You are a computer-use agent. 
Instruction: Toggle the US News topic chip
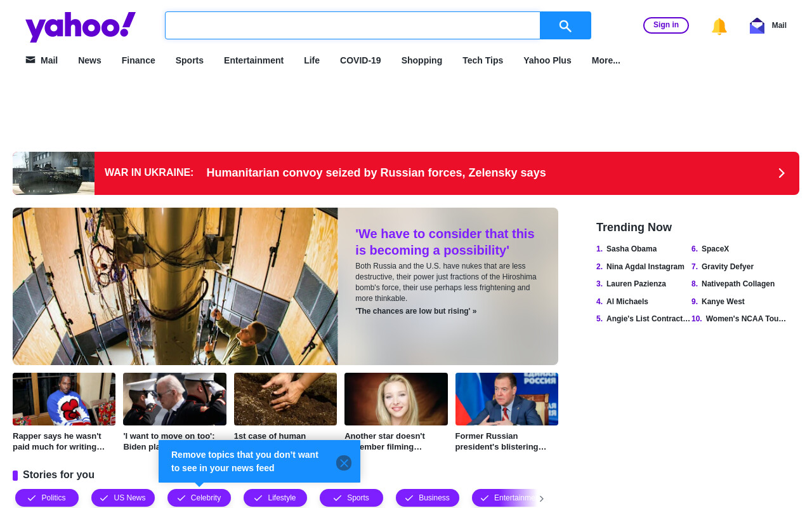[123, 498]
